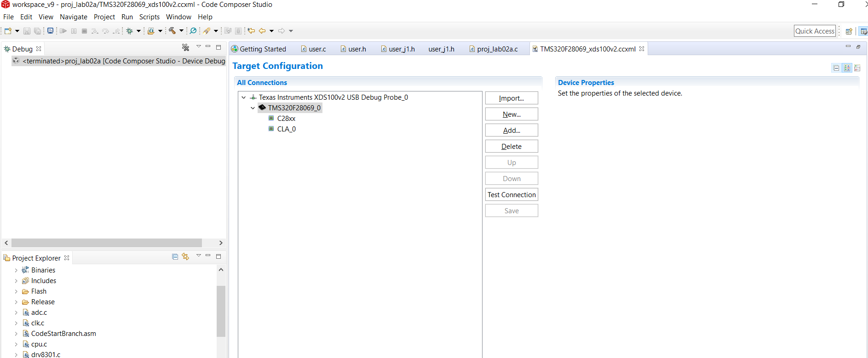Click the New... connection button
The image size is (868, 358).
pos(512,114)
